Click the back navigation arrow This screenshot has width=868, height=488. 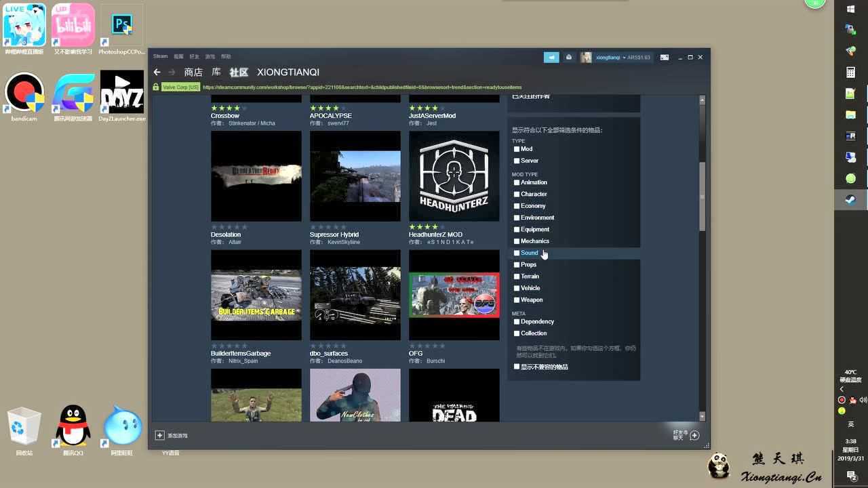[x=157, y=72]
